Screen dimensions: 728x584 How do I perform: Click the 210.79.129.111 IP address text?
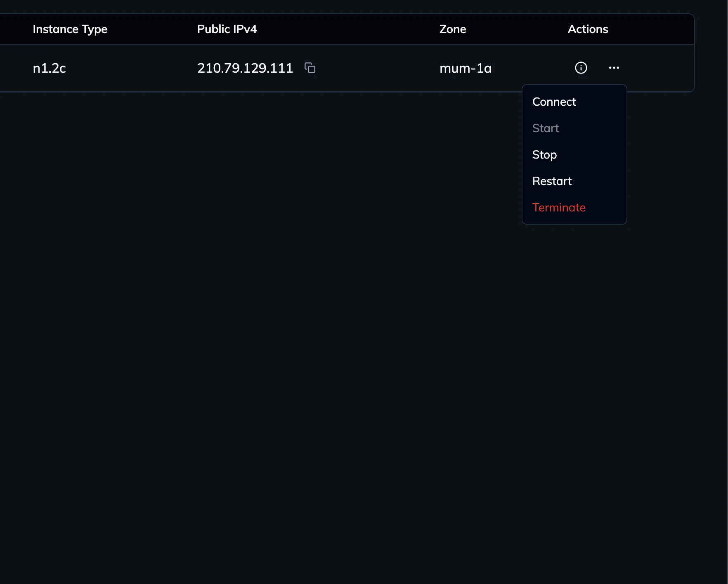245,68
